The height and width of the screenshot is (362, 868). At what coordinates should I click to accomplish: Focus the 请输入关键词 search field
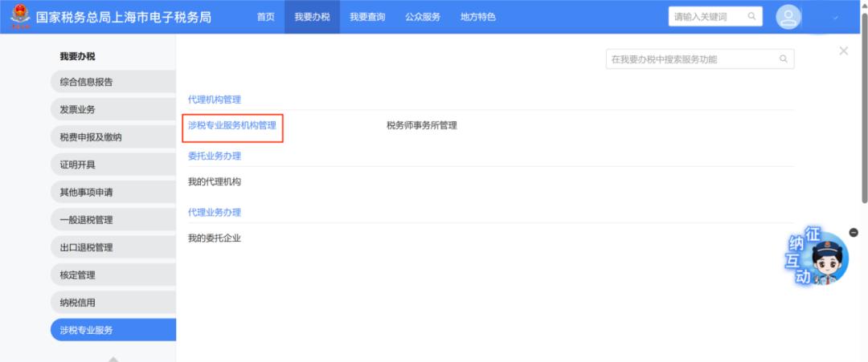tap(715, 17)
